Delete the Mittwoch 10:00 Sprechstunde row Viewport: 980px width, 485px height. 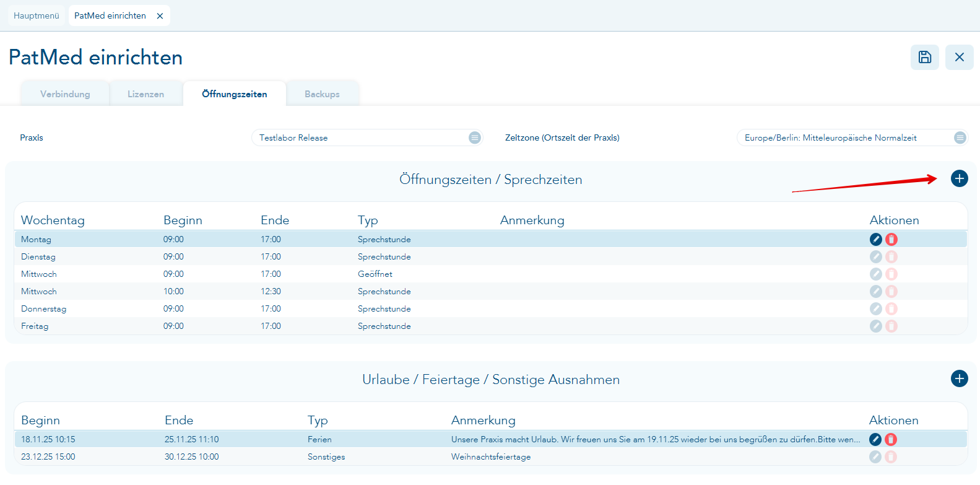(x=891, y=291)
